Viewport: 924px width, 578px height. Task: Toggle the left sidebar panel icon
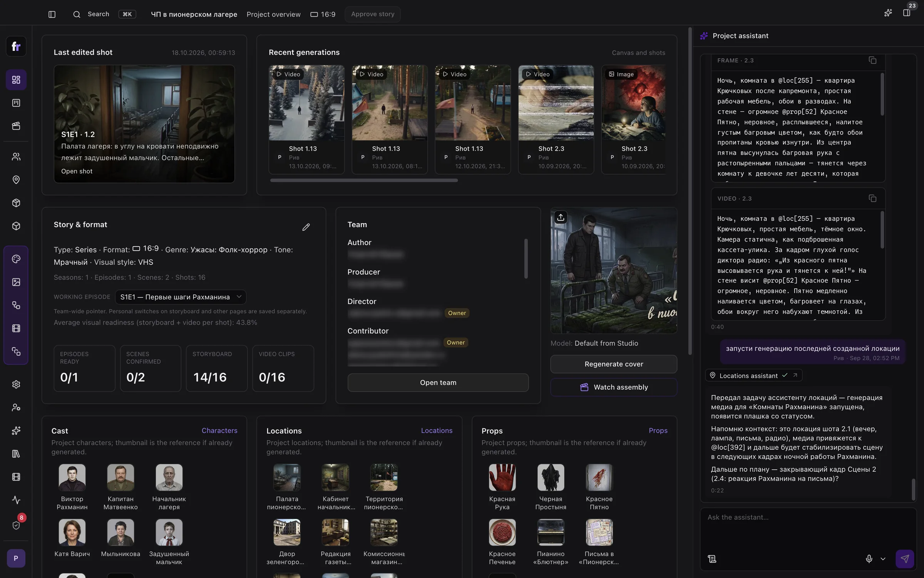(x=52, y=14)
